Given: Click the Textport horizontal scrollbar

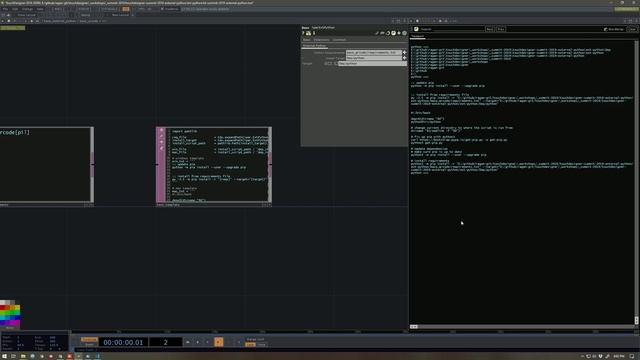Looking at the screenshot, I should [x=522, y=327].
